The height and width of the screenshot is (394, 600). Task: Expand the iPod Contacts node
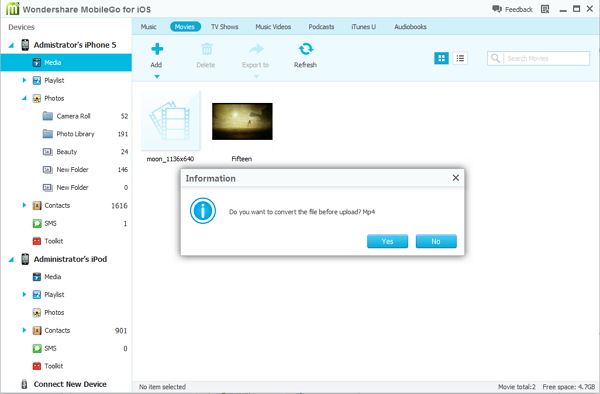[24, 330]
